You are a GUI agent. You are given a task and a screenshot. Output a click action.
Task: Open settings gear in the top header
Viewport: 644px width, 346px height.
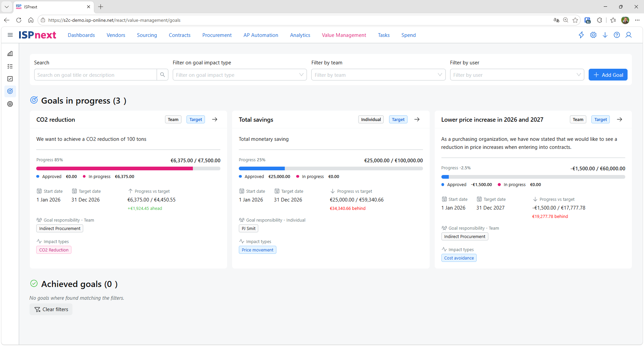(593, 35)
